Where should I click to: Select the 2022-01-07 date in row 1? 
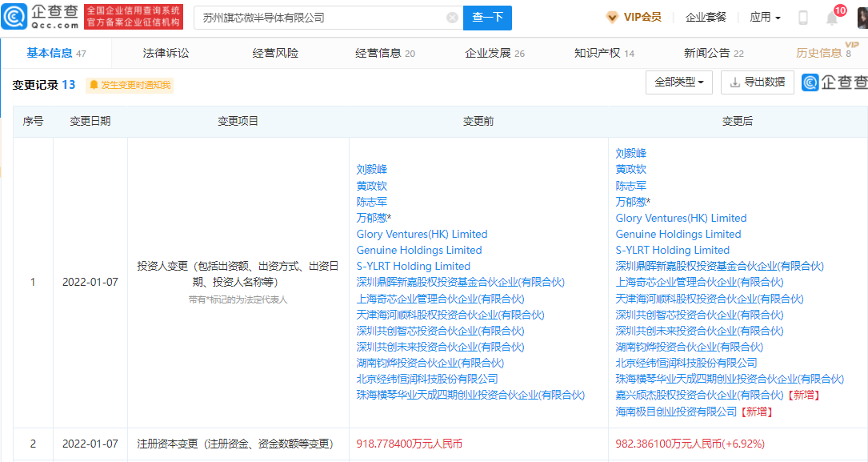(90, 282)
